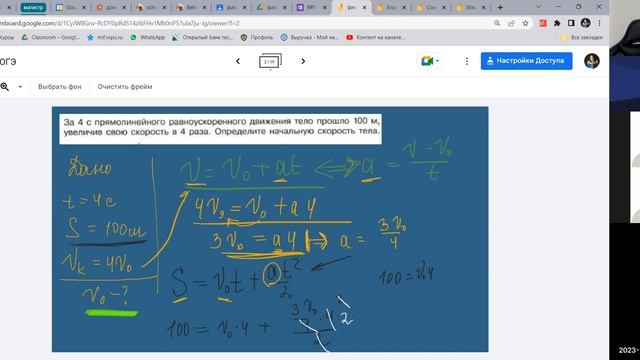Click the Jamboard zoom magnifier icon

(5, 87)
